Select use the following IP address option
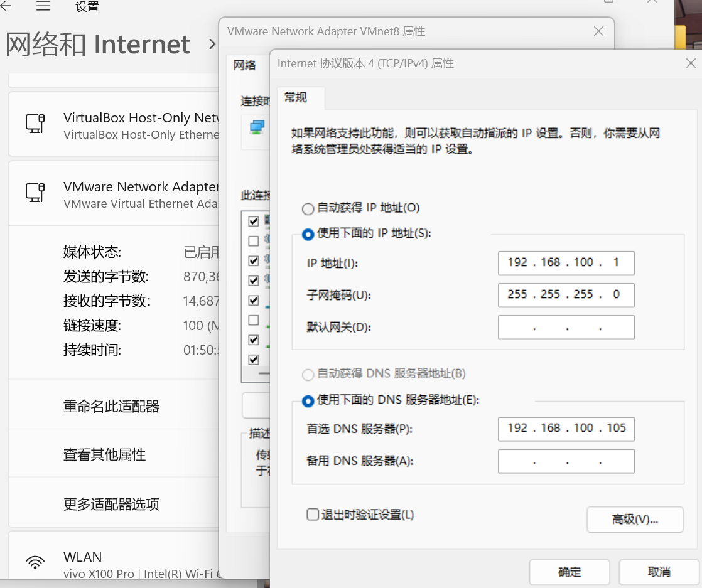Screen dimensions: 702x588 (x=308, y=234)
